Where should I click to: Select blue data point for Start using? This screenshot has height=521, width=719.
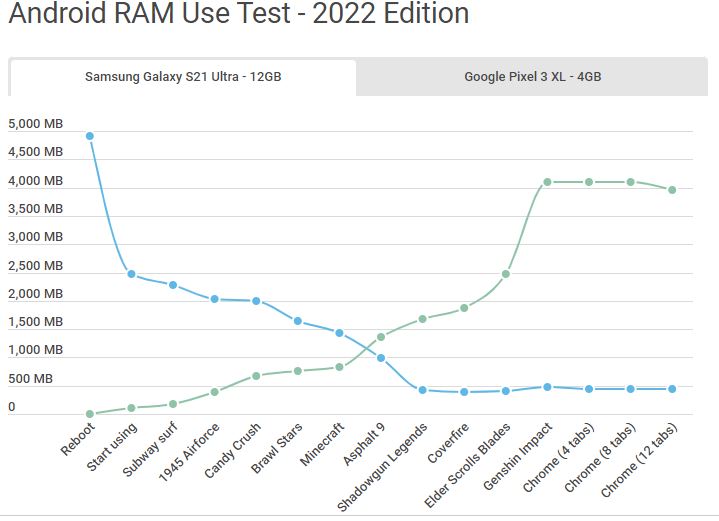[131, 274]
